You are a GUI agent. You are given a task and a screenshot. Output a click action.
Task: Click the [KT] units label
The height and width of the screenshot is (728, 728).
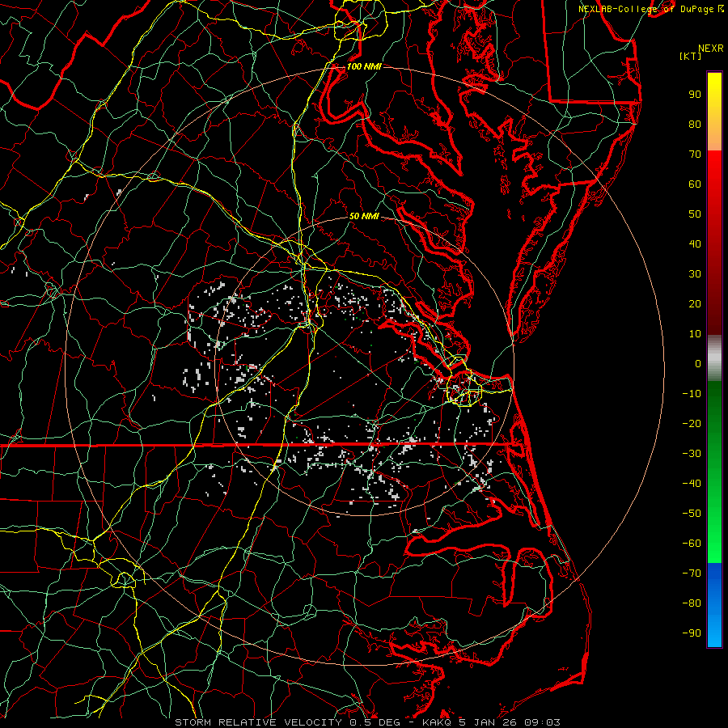click(x=690, y=56)
